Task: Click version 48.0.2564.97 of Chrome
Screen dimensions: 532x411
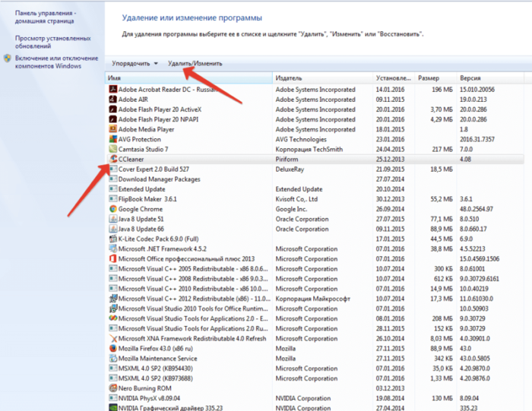Action: [x=477, y=209]
